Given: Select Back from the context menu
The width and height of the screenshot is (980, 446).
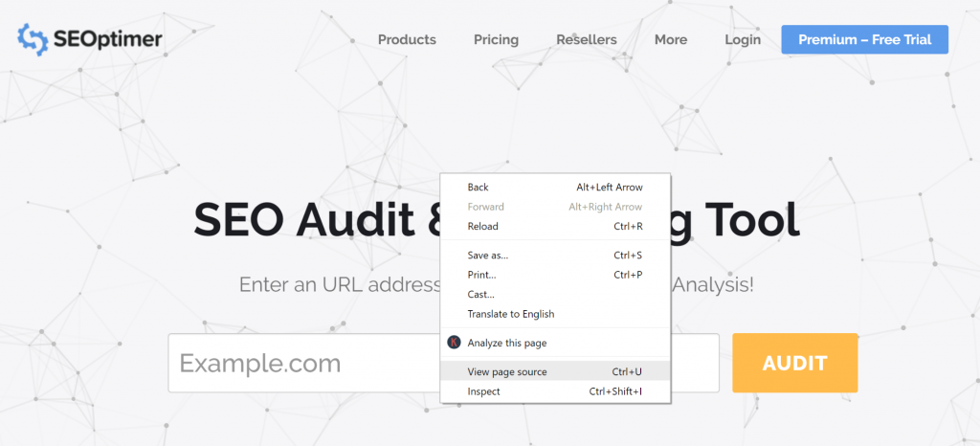Looking at the screenshot, I should point(478,188).
